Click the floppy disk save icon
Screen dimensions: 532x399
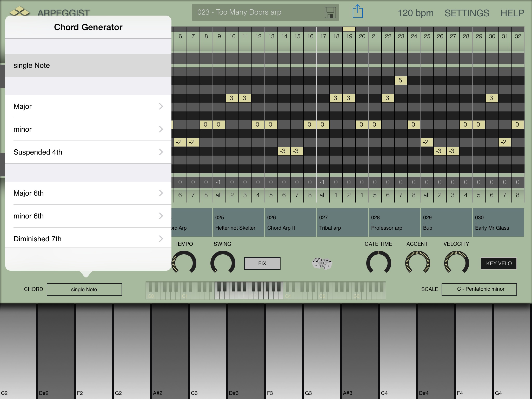(330, 12)
